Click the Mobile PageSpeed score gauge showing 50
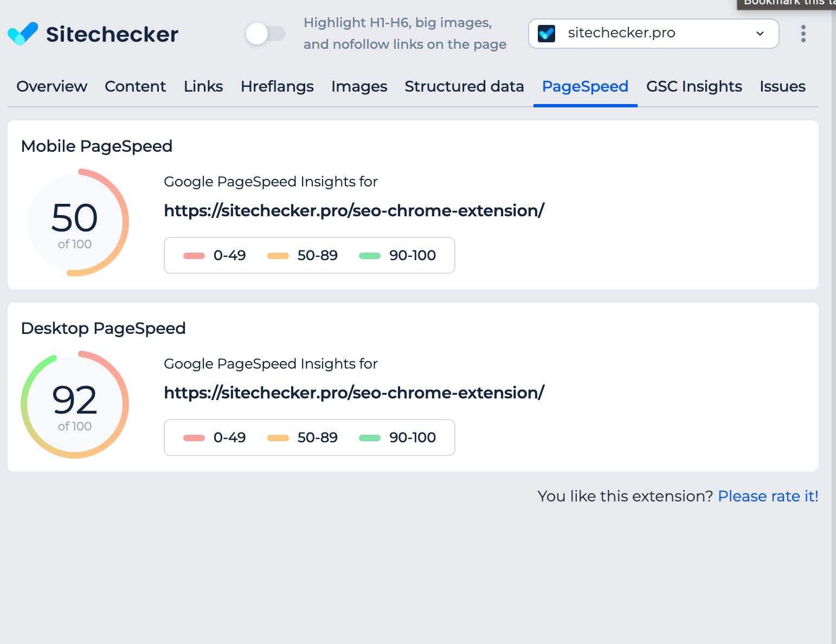 (x=75, y=222)
